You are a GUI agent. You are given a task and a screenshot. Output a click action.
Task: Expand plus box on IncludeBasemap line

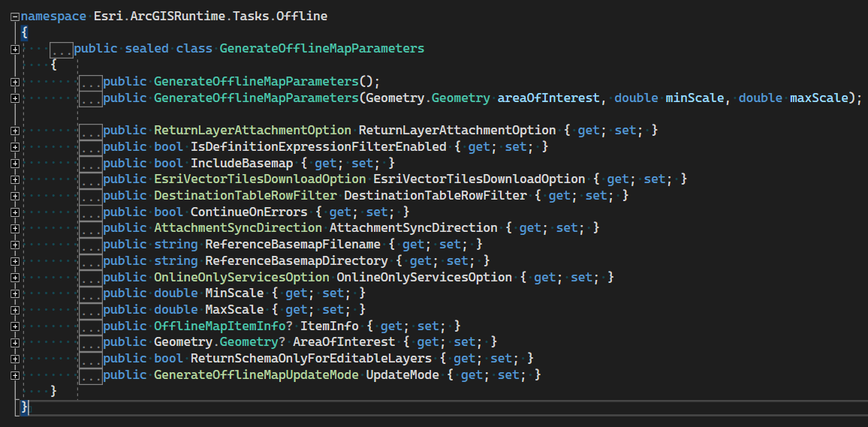point(15,164)
